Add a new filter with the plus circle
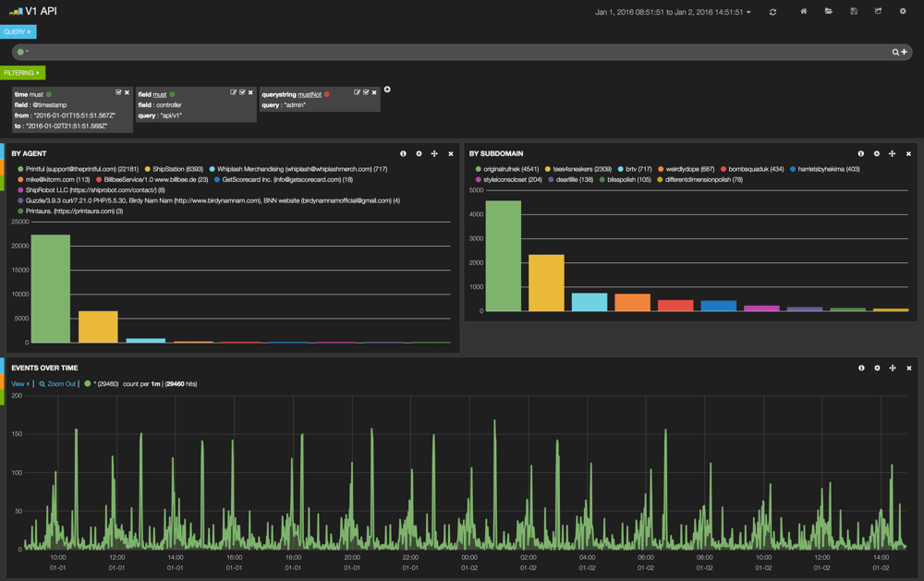This screenshot has height=581, width=924. (387, 90)
